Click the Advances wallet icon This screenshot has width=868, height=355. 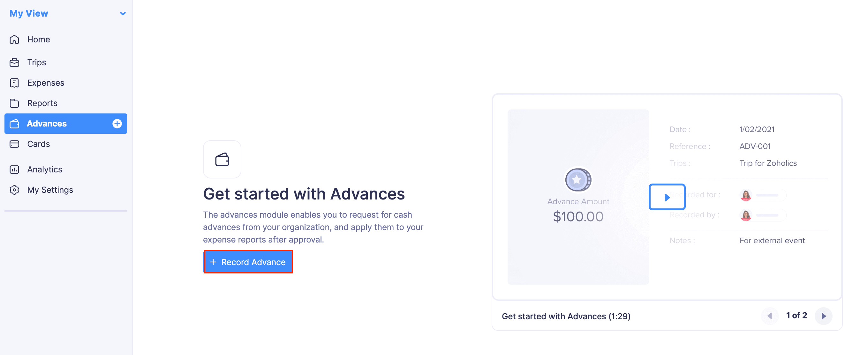pyautogui.click(x=14, y=124)
